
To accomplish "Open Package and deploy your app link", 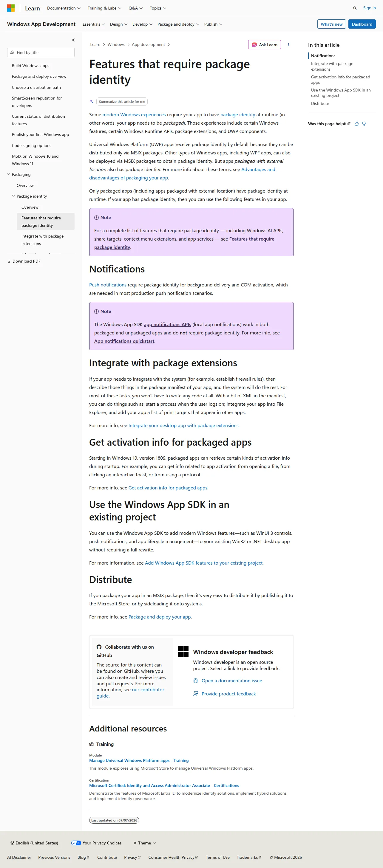I will [x=160, y=617].
